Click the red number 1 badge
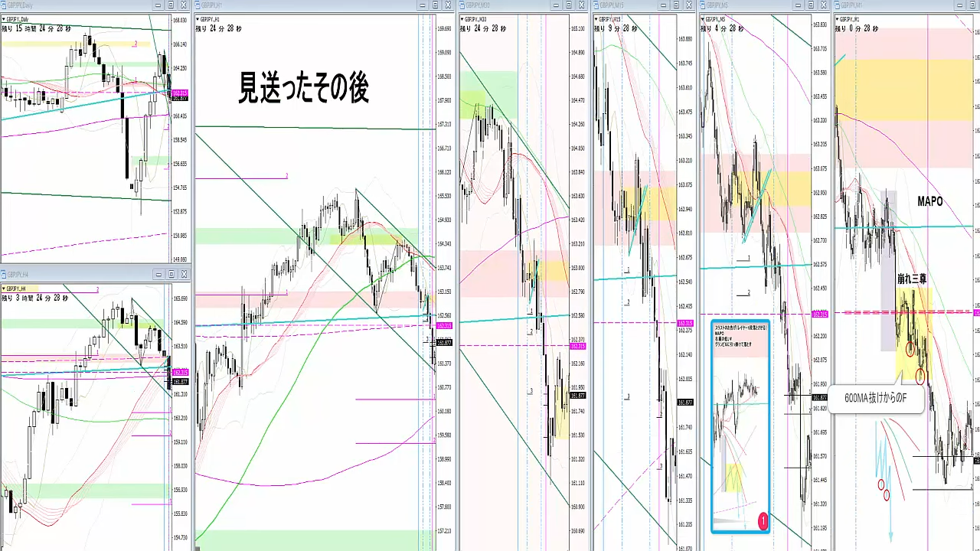 pyautogui.click(x=763, y=521)
